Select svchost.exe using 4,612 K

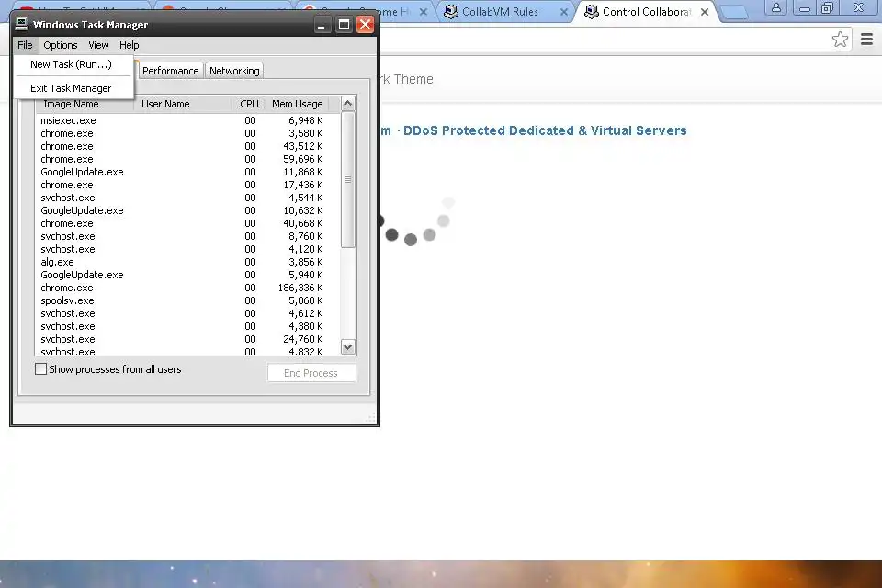pyautogui.click(x=187, y=313)
